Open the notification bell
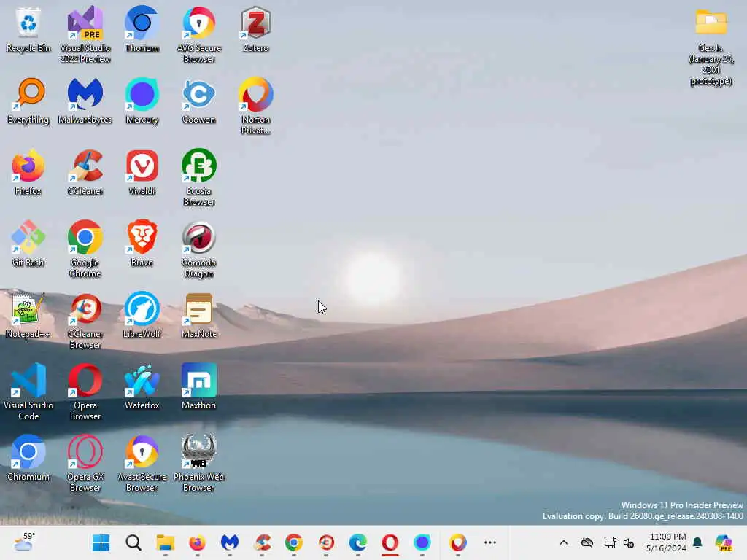The image size is (747, 560). point(698,542)
